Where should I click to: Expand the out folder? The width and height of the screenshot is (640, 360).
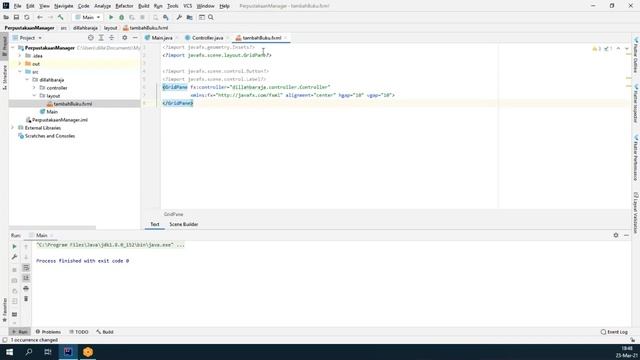[x=20, y=64]
